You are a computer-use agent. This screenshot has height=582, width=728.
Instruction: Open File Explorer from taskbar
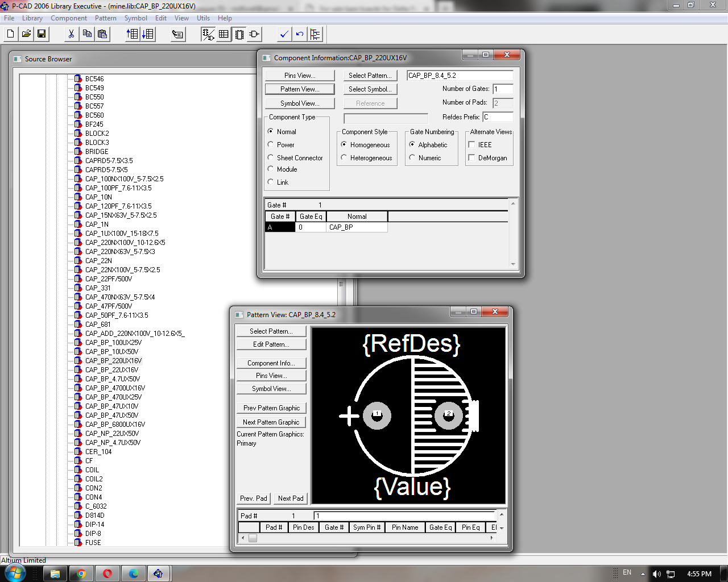[x=55, y=573]
